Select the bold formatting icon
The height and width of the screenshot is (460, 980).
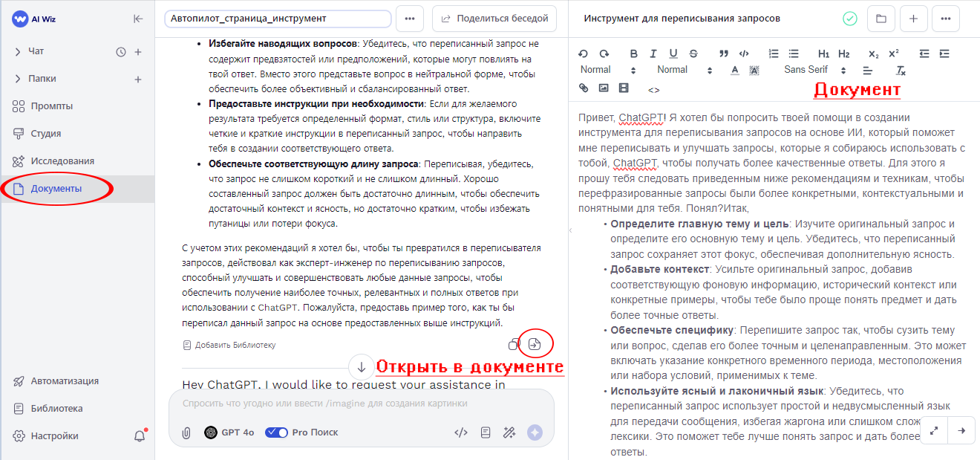tap(633, 54)
